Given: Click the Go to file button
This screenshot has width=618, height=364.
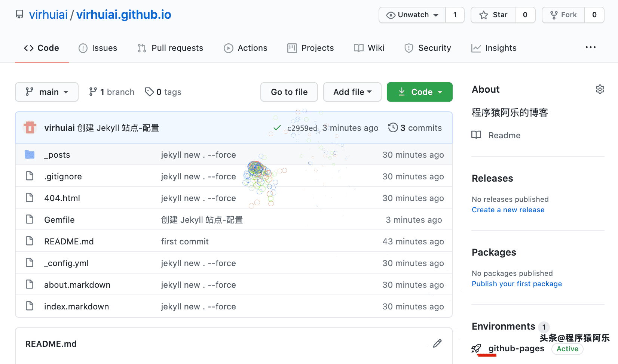Looking at the screenshot, I should tap(289, 92).
